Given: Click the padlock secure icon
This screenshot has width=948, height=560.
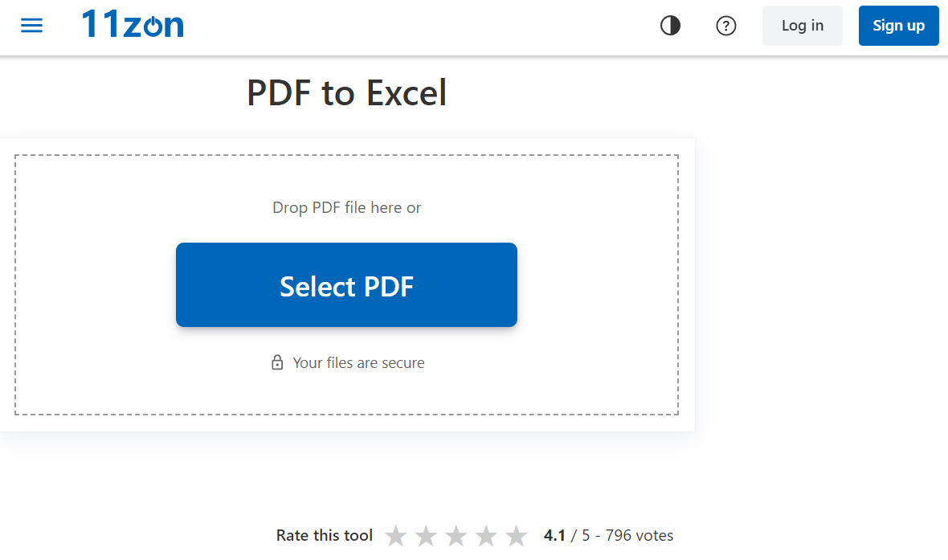Looking at the screenshot, I should (277, 362).
